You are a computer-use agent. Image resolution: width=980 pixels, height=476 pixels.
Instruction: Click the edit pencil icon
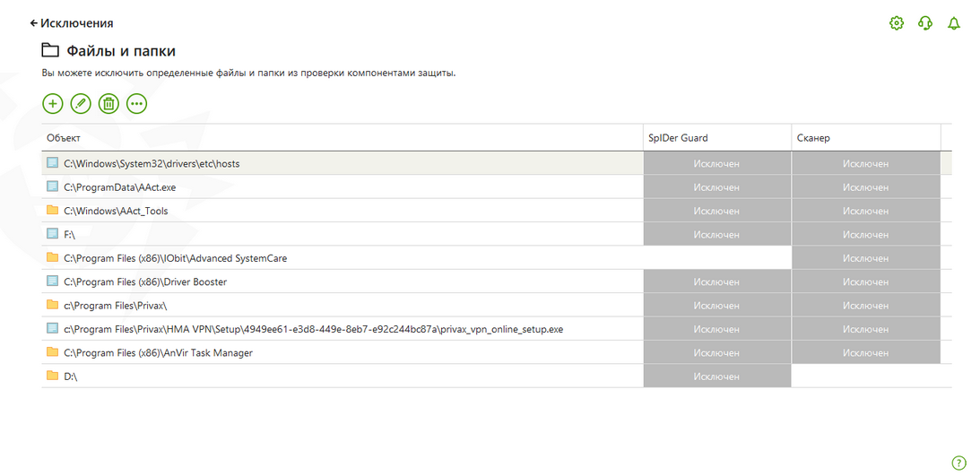click(81, 104)
